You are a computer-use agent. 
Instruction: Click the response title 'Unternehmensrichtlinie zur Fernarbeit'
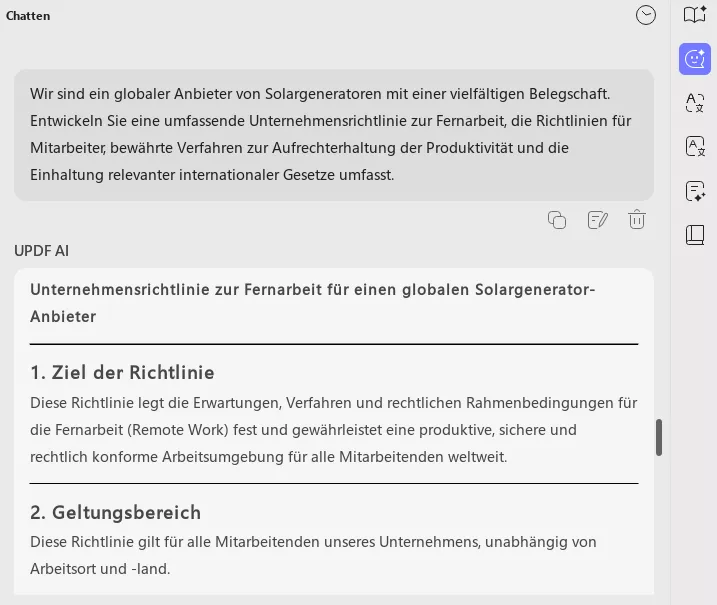(x=312, y=302)
